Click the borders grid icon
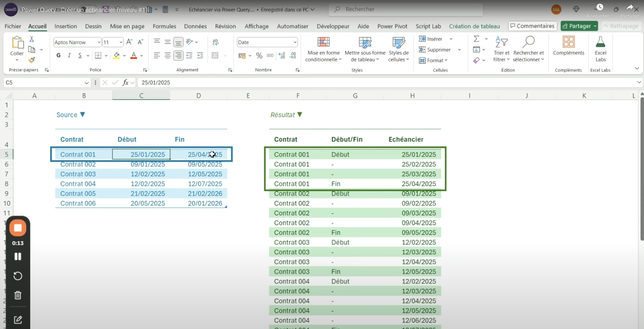644x329 pixels. pyautogui.click(x=98, y=56)
